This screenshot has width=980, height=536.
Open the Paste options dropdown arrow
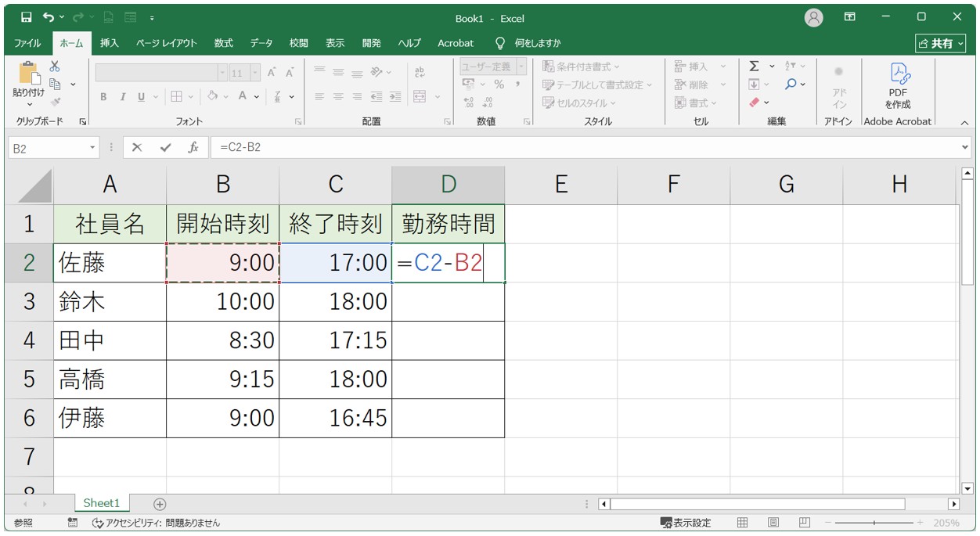pyautogui.click(x=29, y=104)
